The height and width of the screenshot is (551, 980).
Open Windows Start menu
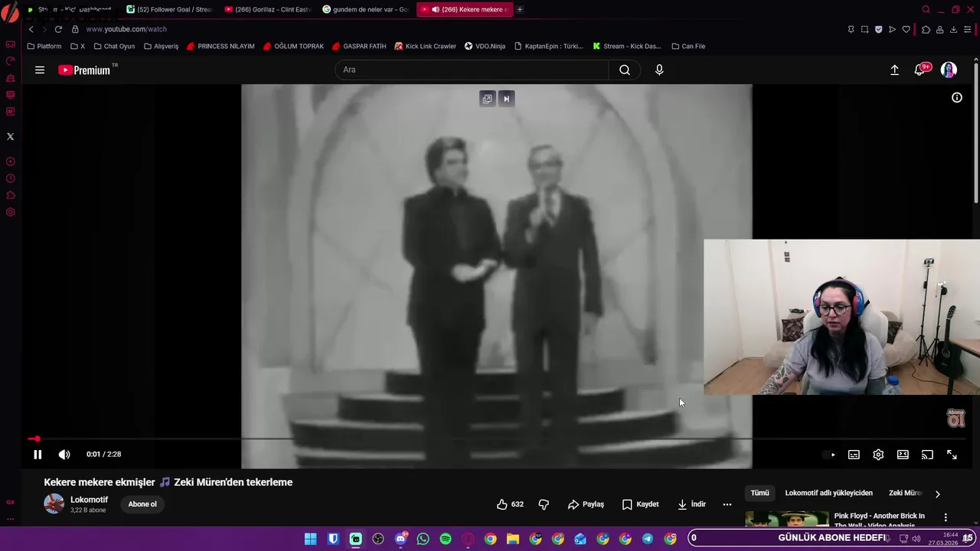pyautogui.click(x=310, y=539)
